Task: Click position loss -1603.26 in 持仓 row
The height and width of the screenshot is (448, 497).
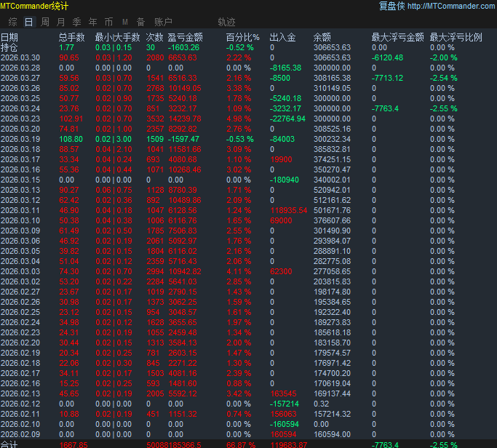Action: (x=183, y=47)
